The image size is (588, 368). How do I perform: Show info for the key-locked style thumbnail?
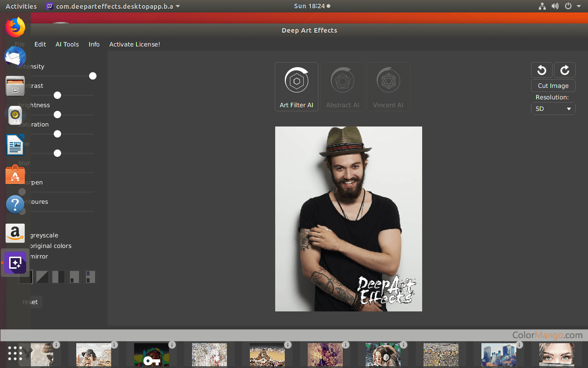(x=172, y=345)
